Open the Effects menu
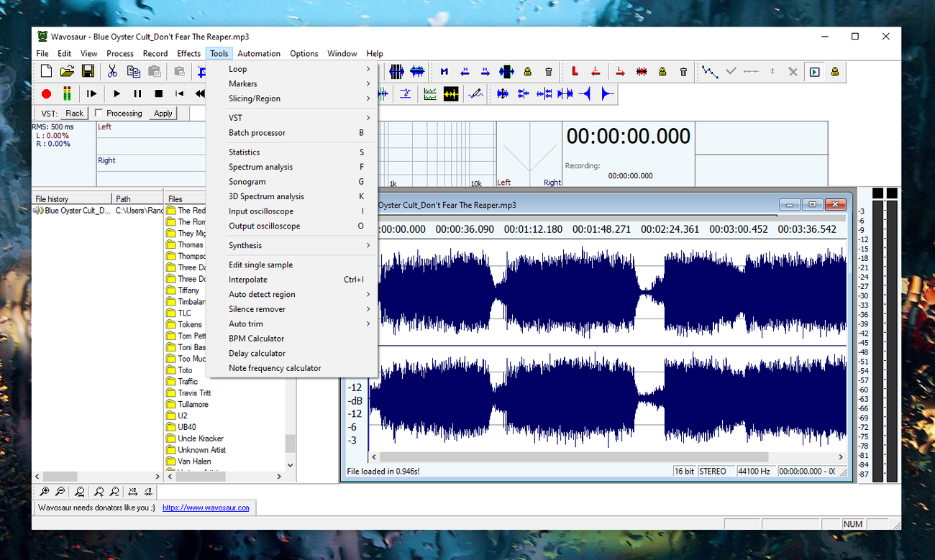 point(188,53)
